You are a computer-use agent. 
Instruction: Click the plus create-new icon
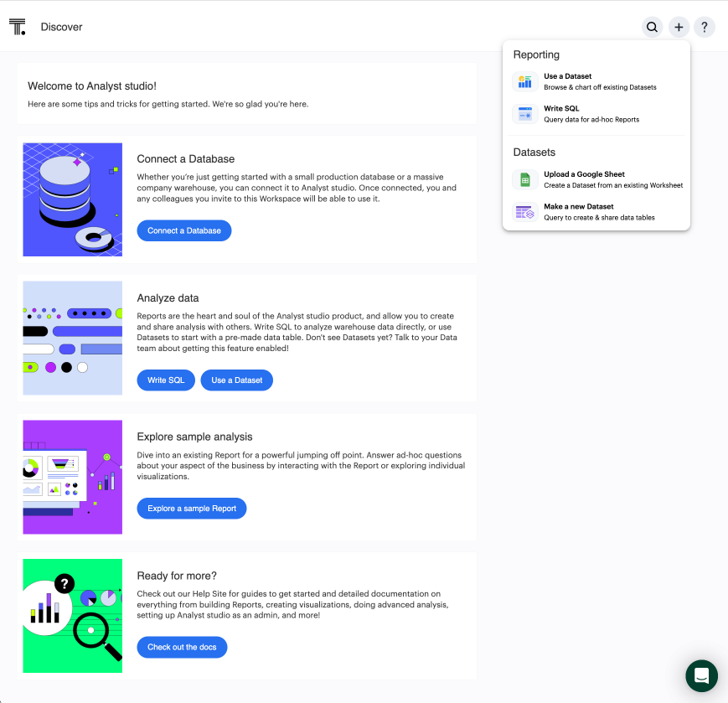click(679, 27)
